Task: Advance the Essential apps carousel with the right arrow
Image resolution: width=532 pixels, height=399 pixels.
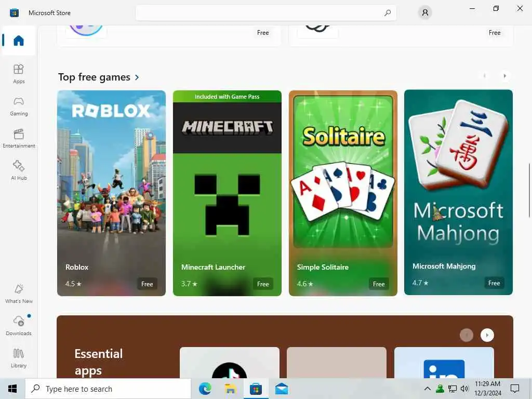Action: (x=487, y=335)
